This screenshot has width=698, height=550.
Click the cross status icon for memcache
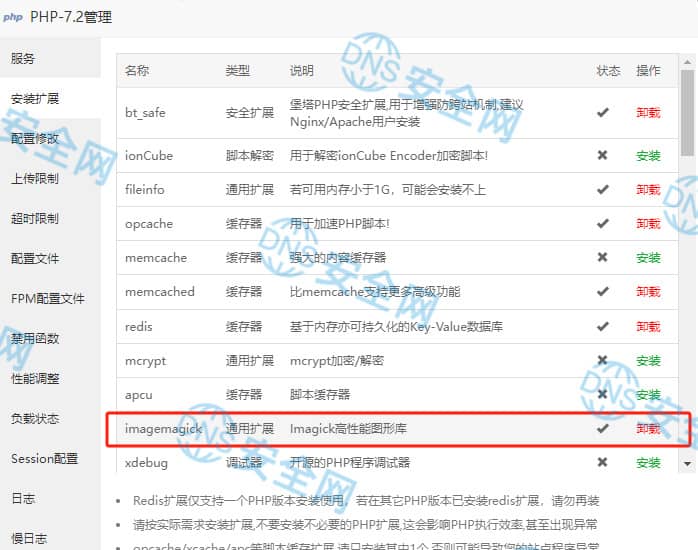point(602,257)
